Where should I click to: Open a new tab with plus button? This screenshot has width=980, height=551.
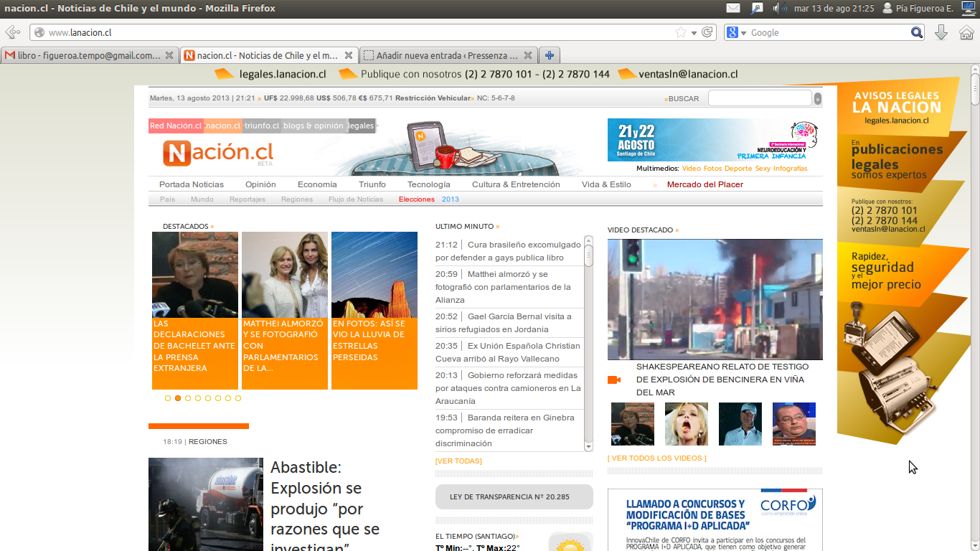(x=550, y=55)
